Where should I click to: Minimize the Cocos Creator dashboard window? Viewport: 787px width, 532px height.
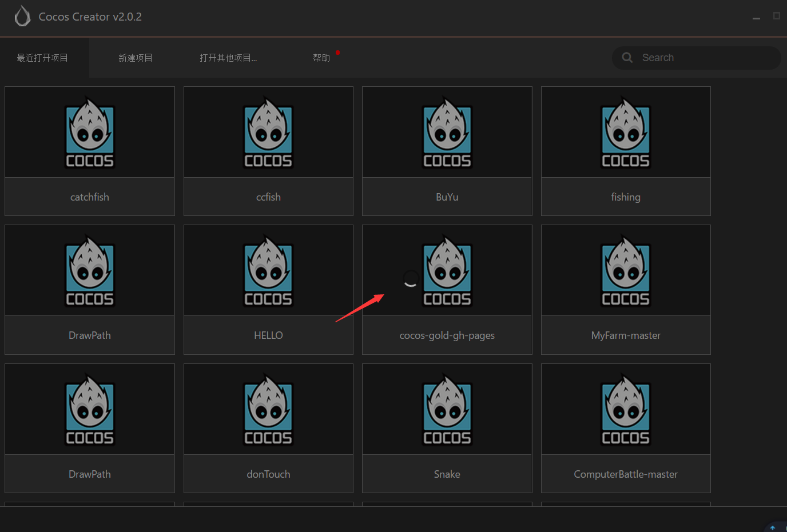tap(756, 18)
